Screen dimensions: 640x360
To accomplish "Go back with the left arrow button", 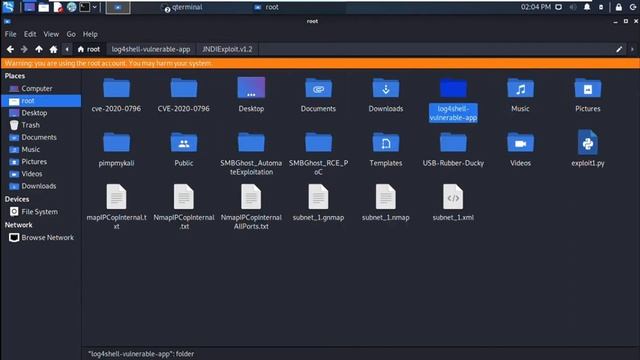I will point(10,49).
